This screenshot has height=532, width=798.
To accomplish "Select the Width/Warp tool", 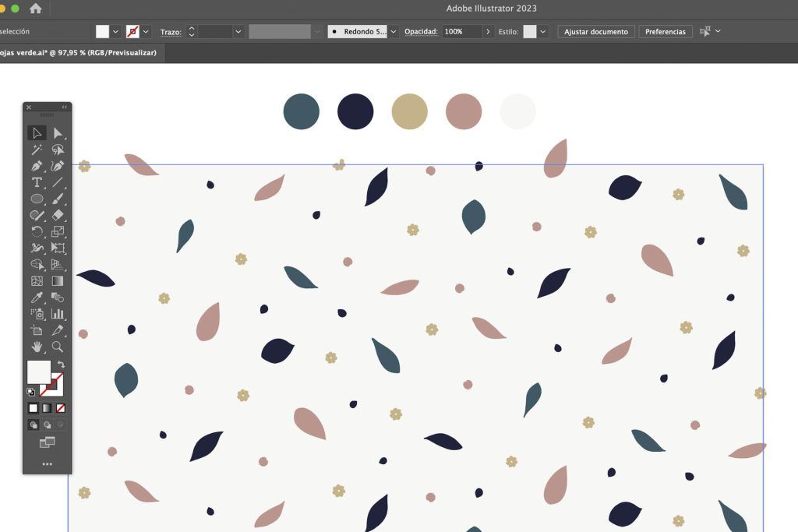I will pyautogui.click(x=37, y=248).
